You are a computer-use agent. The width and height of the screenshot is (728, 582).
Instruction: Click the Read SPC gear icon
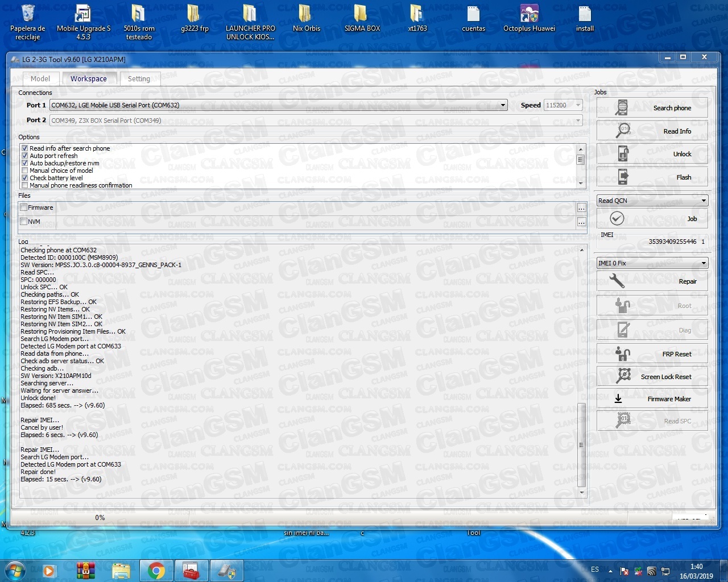click(x=623, y=421)
